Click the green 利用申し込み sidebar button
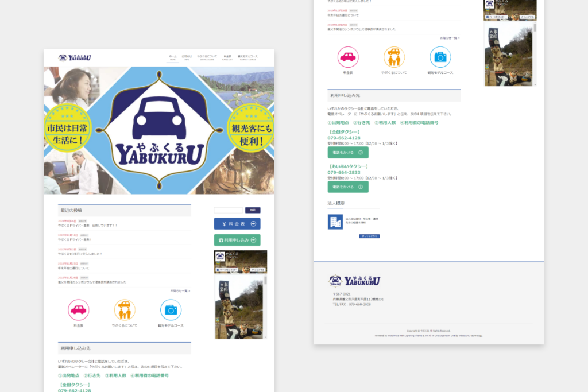The image size is (588, 392). (x=237, y=240)
